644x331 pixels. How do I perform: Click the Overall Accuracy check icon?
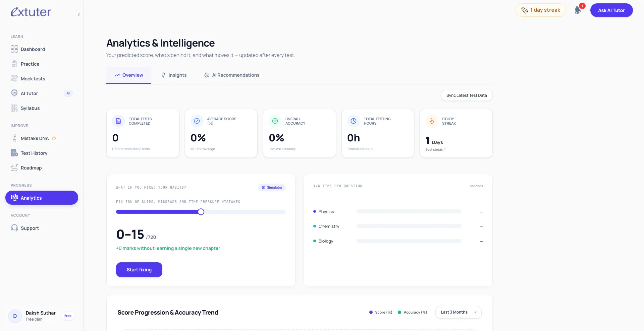pyautogui.click(x=275, y=121)
